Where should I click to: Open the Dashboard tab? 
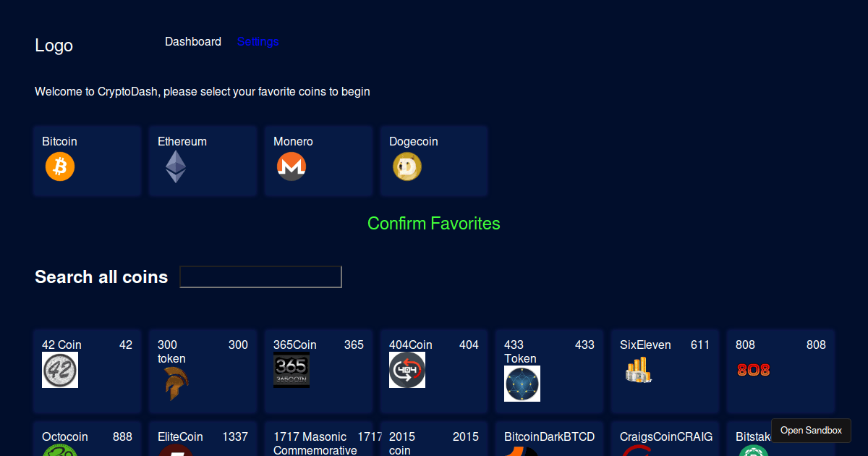[x=193, y=42]
